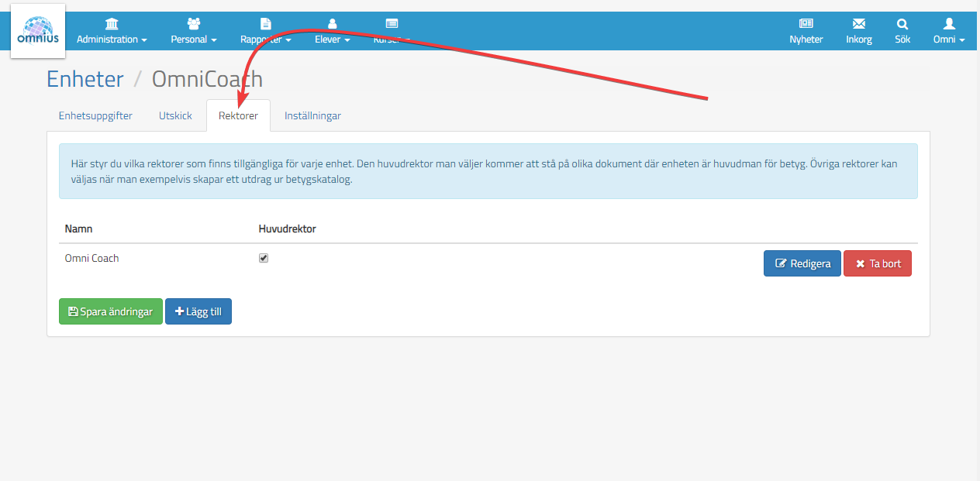Expand the Administration dropdown menu
Viewport: 980px width, 481px height.
pyautogui.click(x=112, y=40)
